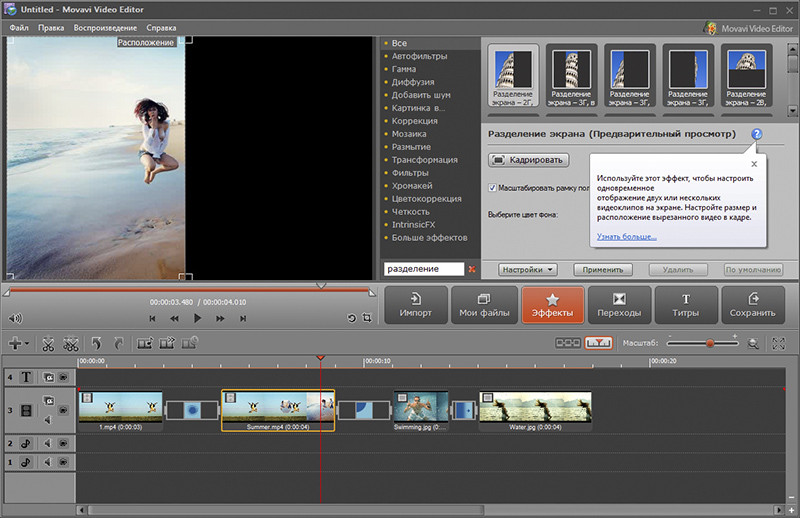Click the preview playback progress bar
The width and height of the screenshot is (800, 518).
190,290
